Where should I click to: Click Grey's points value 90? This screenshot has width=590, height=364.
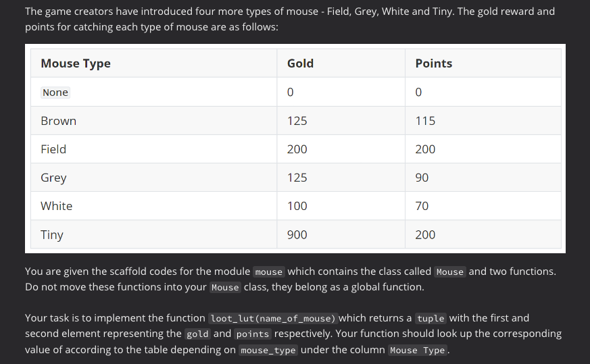422,178
